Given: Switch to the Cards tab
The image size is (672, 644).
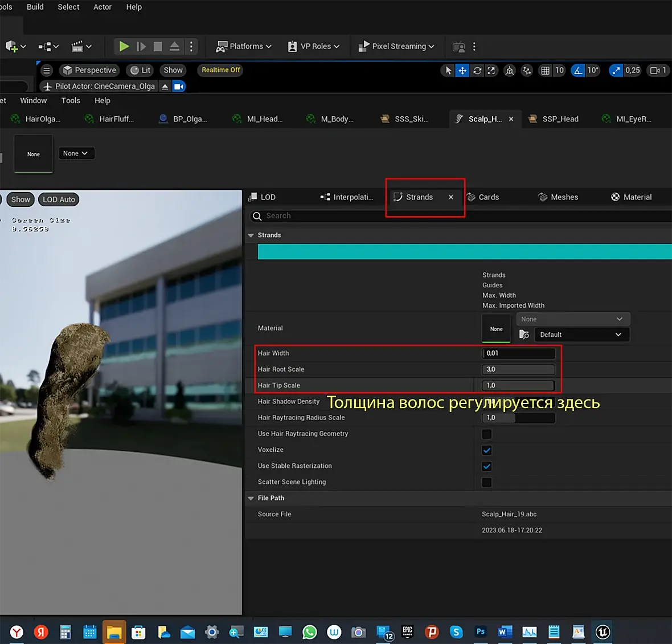Looking at the screenshot, I should pos(488,197).
